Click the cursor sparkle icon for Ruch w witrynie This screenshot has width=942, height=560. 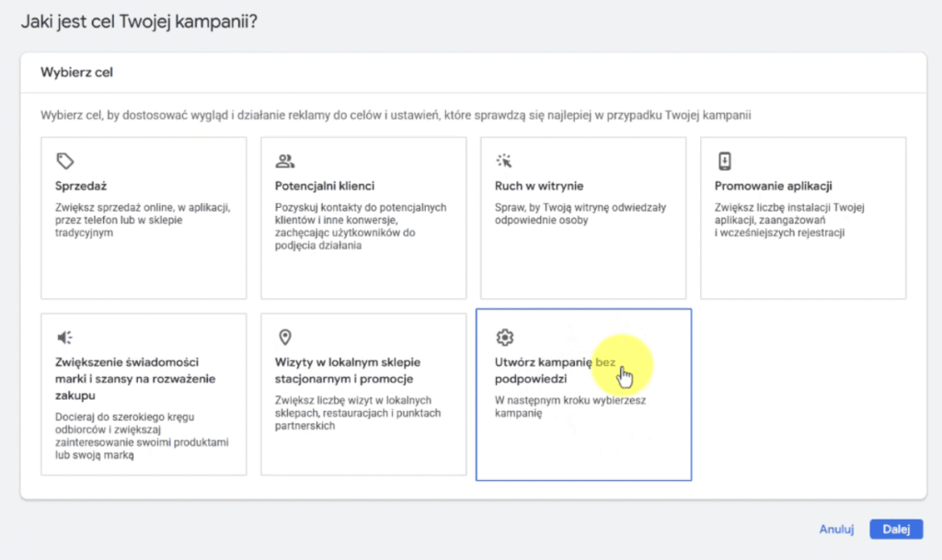pyautogui.click(x=504, y=162)
